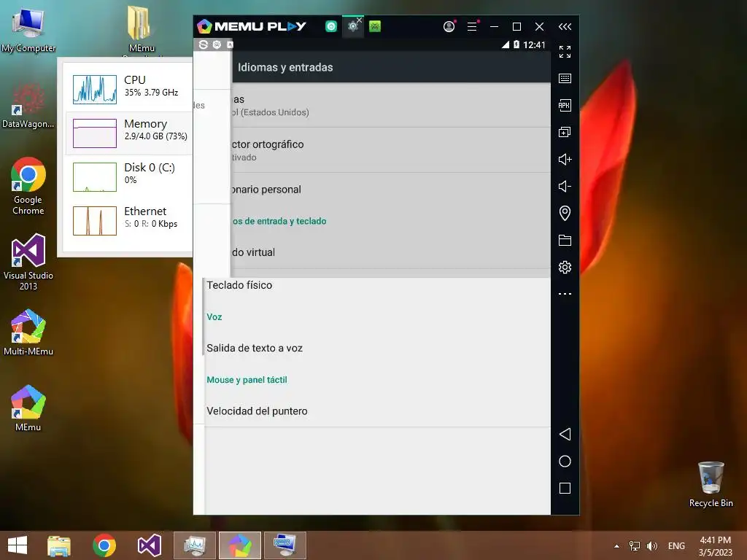Open the MEmu home tab icon

(x=331, y=27)
